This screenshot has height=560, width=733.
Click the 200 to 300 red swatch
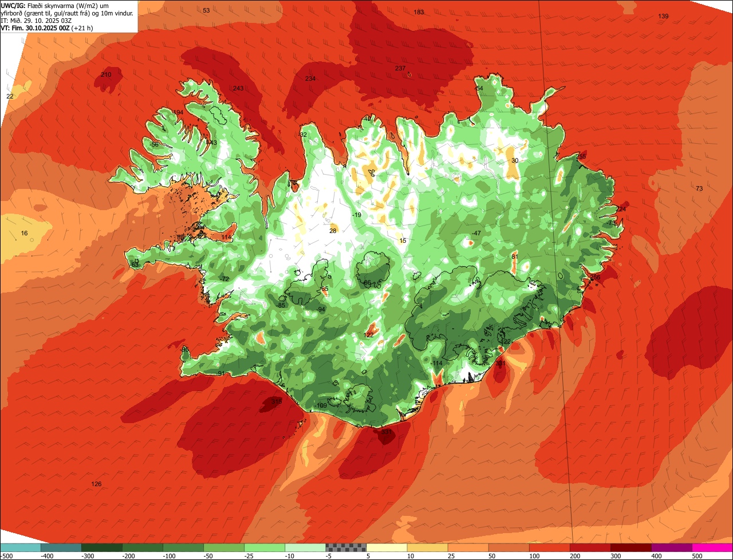pos(590,547)
